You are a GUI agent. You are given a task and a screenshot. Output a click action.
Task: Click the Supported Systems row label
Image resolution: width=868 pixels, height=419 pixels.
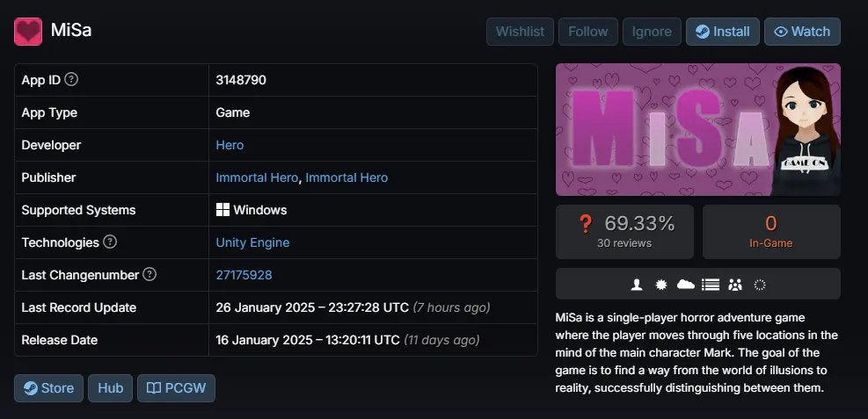coord(78,210)
